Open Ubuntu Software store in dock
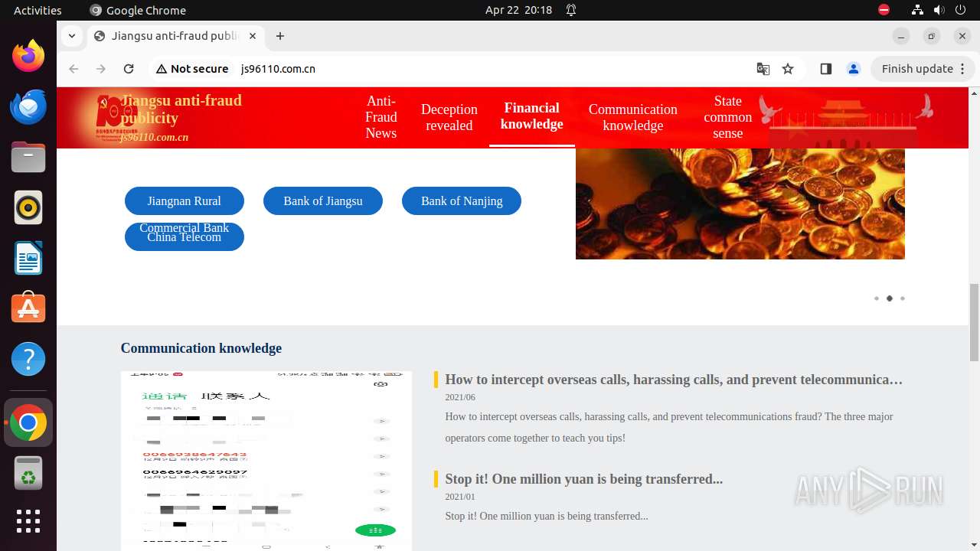 [28, 308]
